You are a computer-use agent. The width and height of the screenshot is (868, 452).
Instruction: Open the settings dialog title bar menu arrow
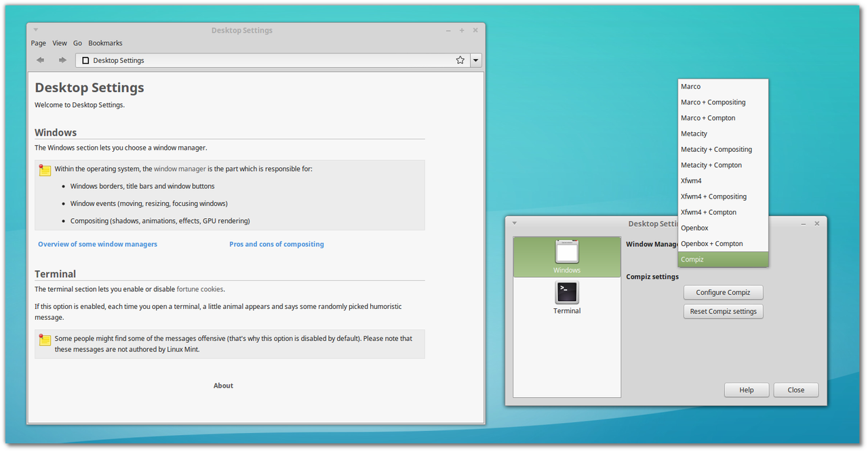514,223
